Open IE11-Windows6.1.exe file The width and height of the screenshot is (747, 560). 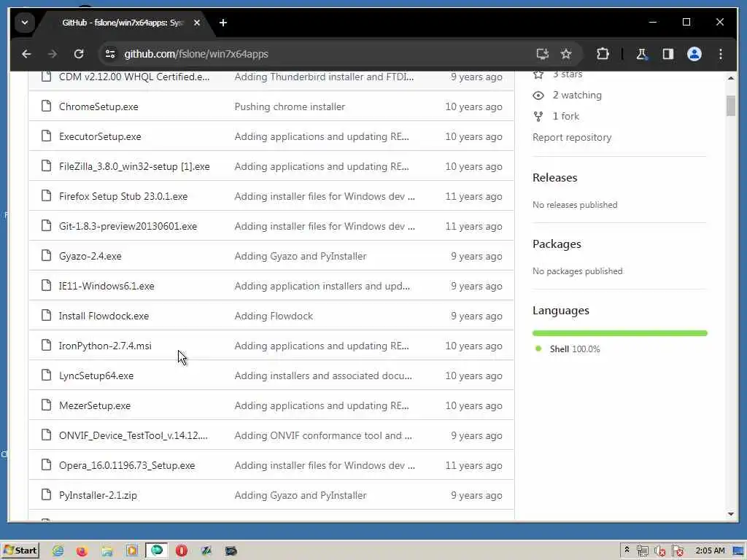(x=107, y=286)
